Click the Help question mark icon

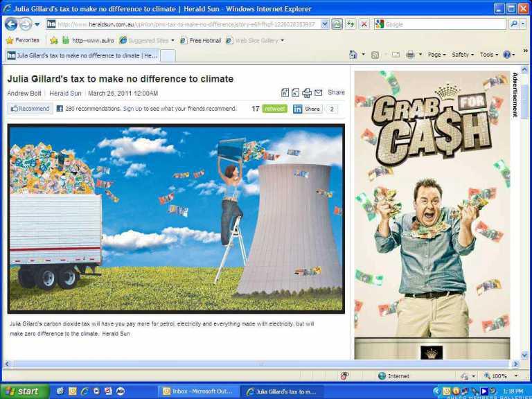[506, 55]
